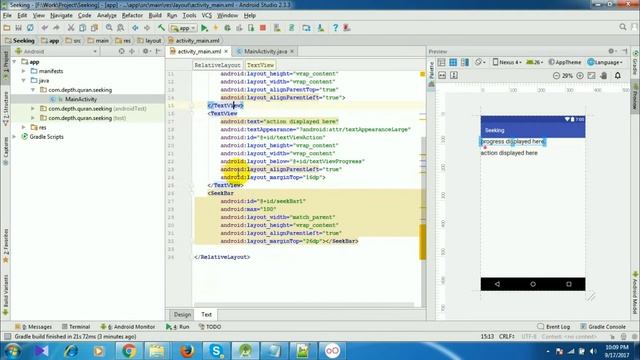Image resolution: width=640 pixels, height=360 pixels.
Task: Click the zoom to fit preview icon
Action: point(592,76)
